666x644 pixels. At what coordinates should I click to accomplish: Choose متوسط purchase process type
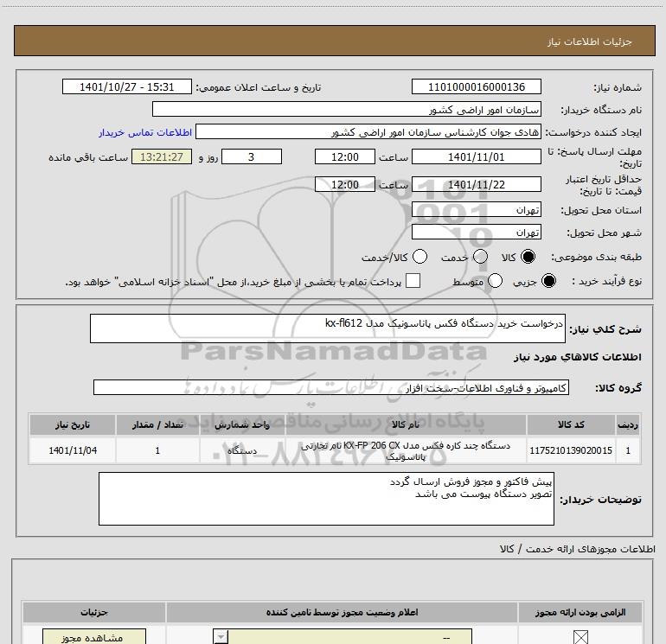point(496,281)
